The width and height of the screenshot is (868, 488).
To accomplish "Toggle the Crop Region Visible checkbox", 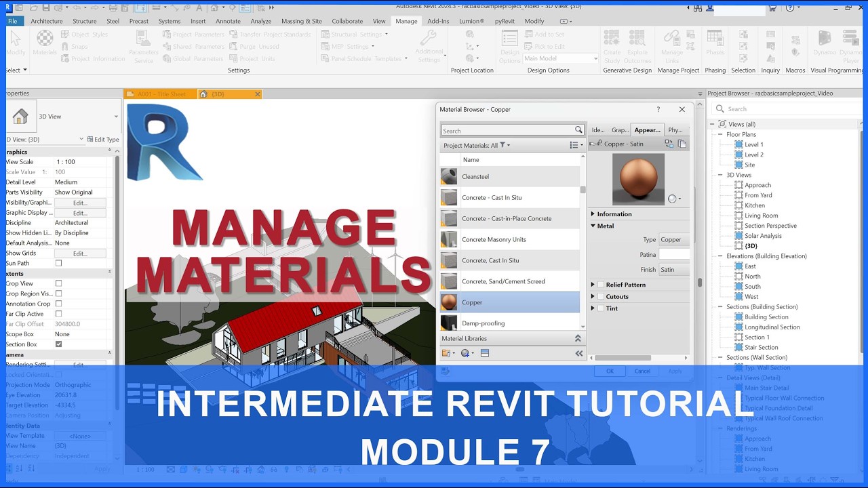I will [x=58, y=293].
